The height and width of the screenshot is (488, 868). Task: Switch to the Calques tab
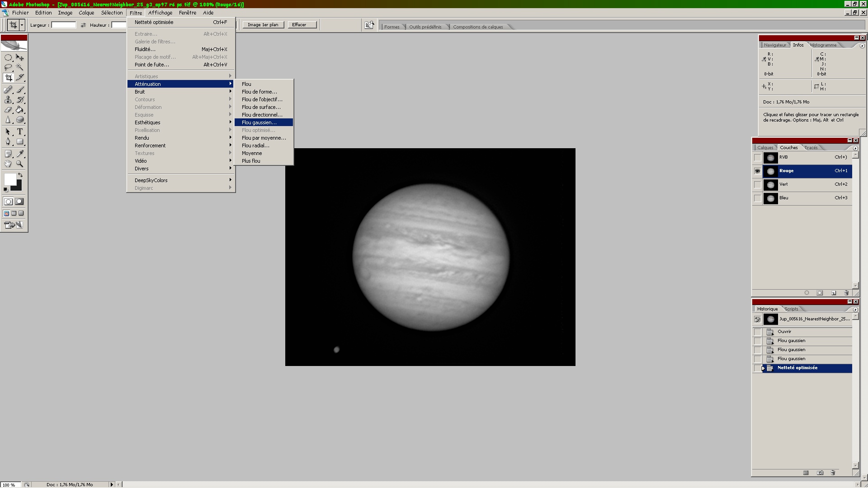click(765, 148)
